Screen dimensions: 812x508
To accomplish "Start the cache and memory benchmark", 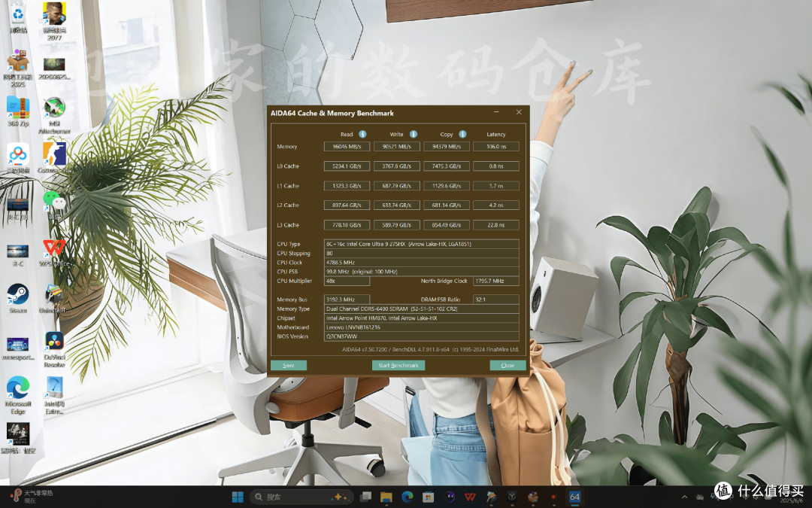I will click(x=398, y=366).
